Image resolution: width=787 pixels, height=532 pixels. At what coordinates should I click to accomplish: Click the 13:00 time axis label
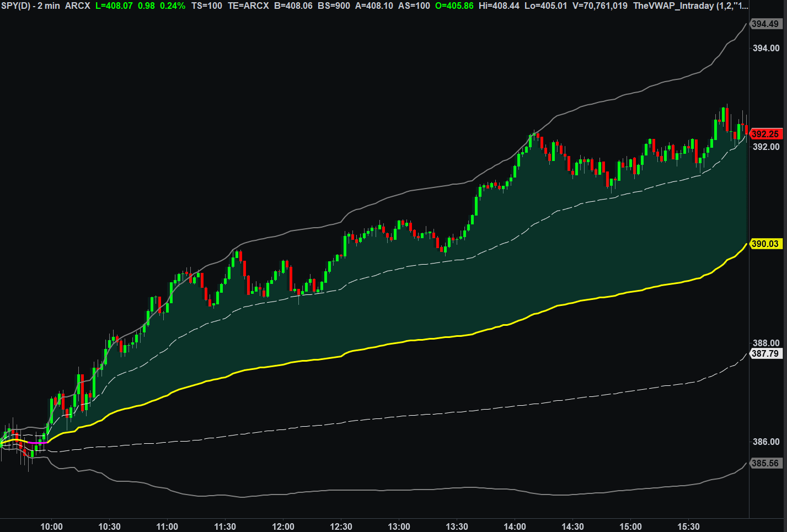click(x=399, y=526)
